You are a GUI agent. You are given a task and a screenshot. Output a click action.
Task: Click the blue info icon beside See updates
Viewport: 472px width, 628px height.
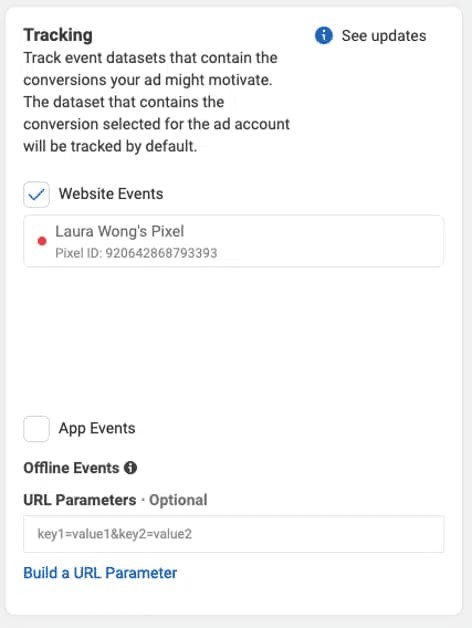tap(324, 36)
